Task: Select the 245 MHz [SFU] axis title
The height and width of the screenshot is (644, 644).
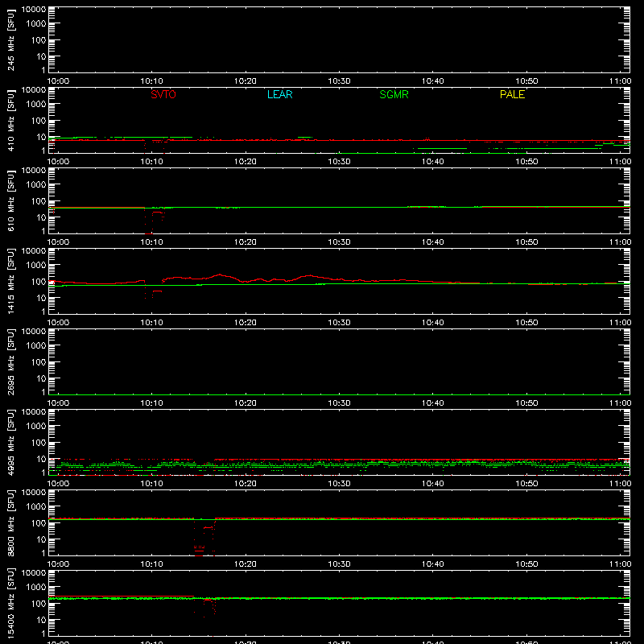Action: (x=10, y=39)
